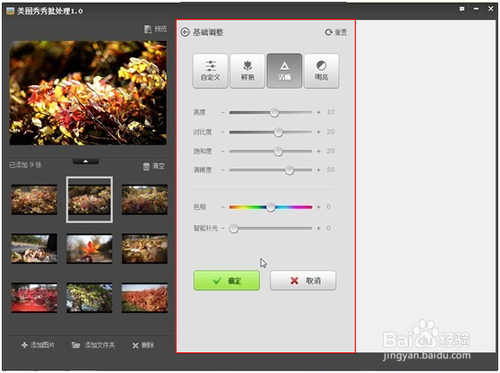Minimize the batch processing window
This screenshot has width=500, height=373.
point(476,9)
